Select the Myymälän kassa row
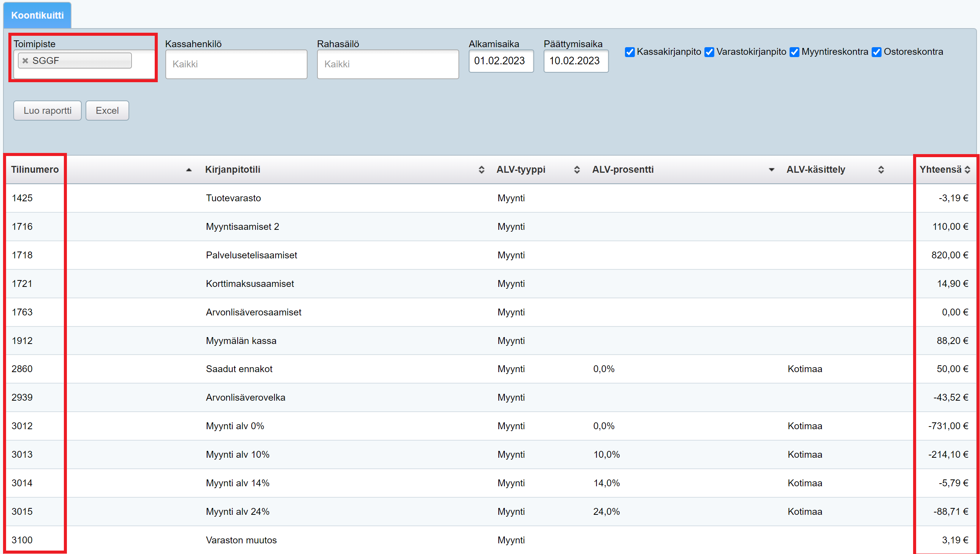Viewport: 980px width, 554px height. coord(241,341)
